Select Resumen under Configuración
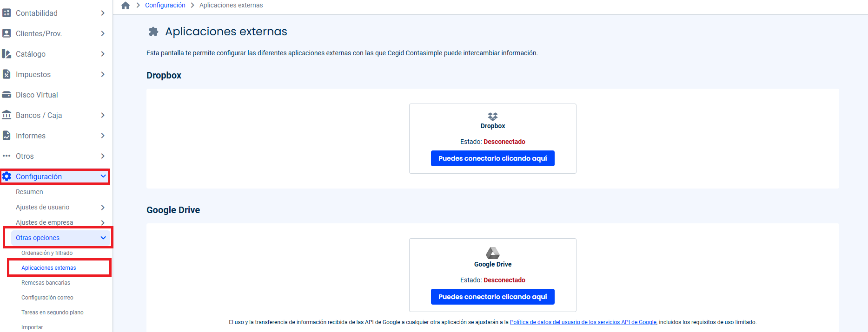Image resolution: width=868 pixels, height=332 pixels. (x=29, y=192)
